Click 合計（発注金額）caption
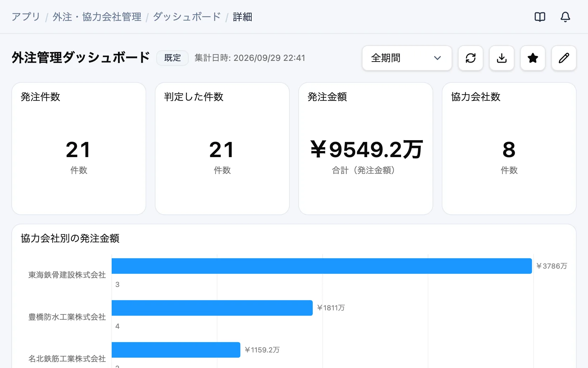This screenshot has height=368, width=588. click(363, 170)
